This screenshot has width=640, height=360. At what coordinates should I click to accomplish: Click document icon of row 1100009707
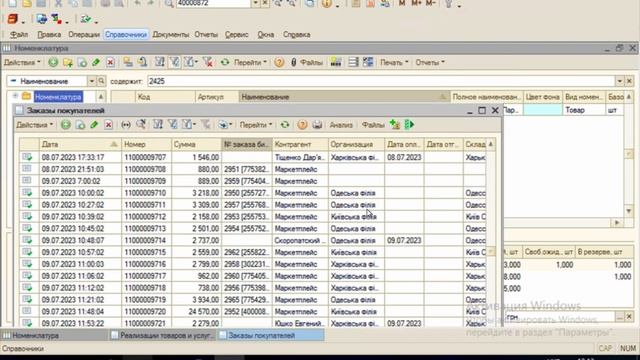coord(27,157)
